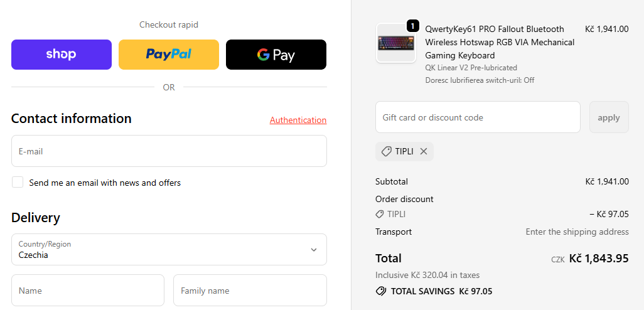The image size is (644, 310).
Task: Choose PayPal express checkout
Action: [x=169, y=55]
